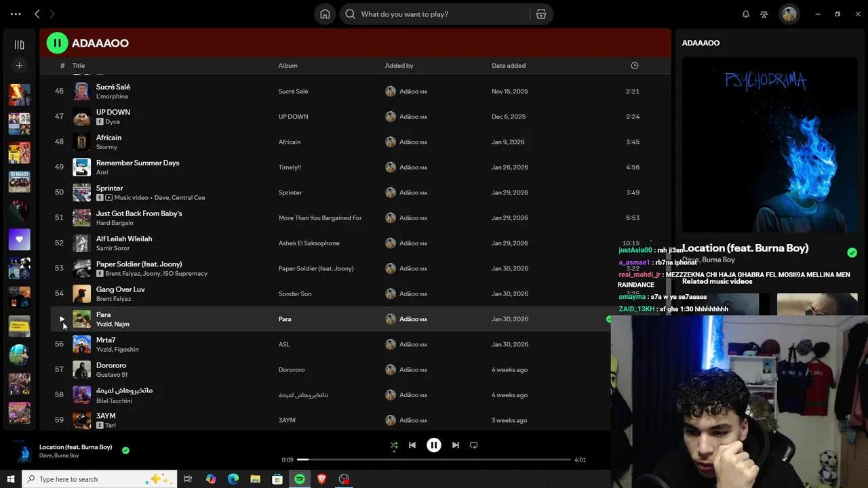Open the music video icon on the Sprinter row

108,198
